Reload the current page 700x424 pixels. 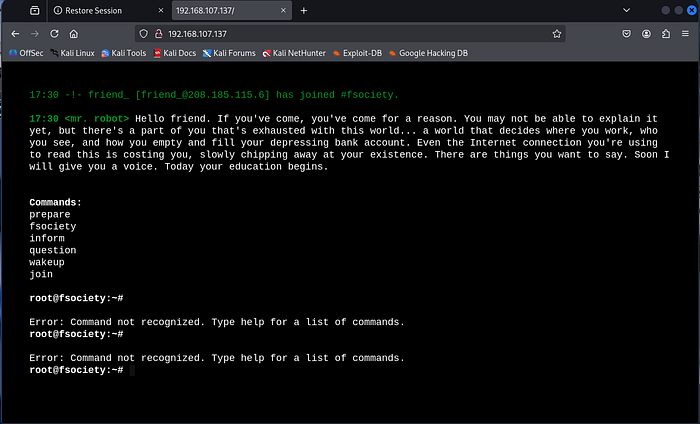[x=54, y=34]
